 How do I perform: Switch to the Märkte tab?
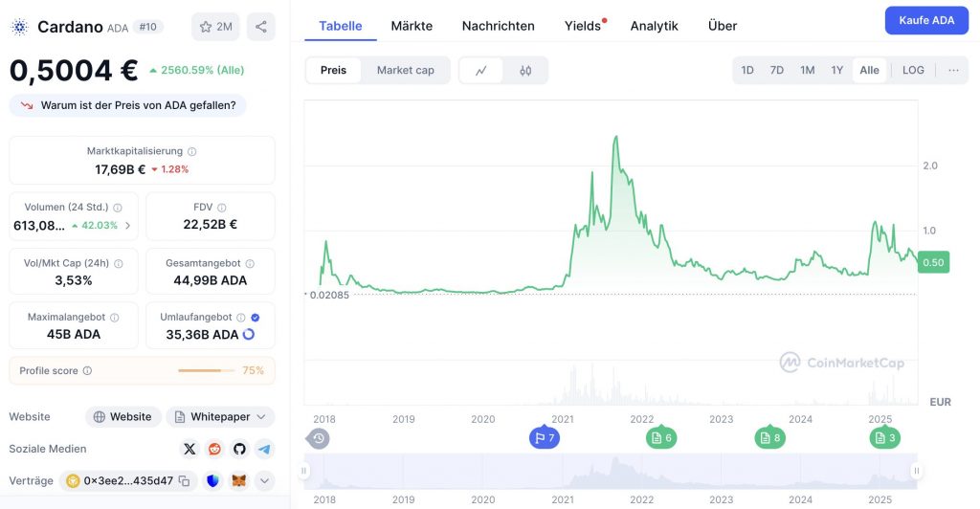tap(412, 26)
